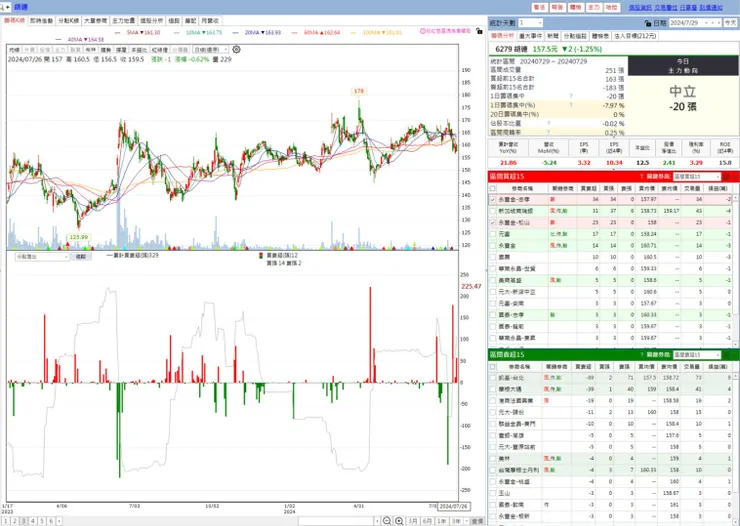Click the zoom out magnifier below chart
The image size is (740, 526).
(x=387, y=521)
